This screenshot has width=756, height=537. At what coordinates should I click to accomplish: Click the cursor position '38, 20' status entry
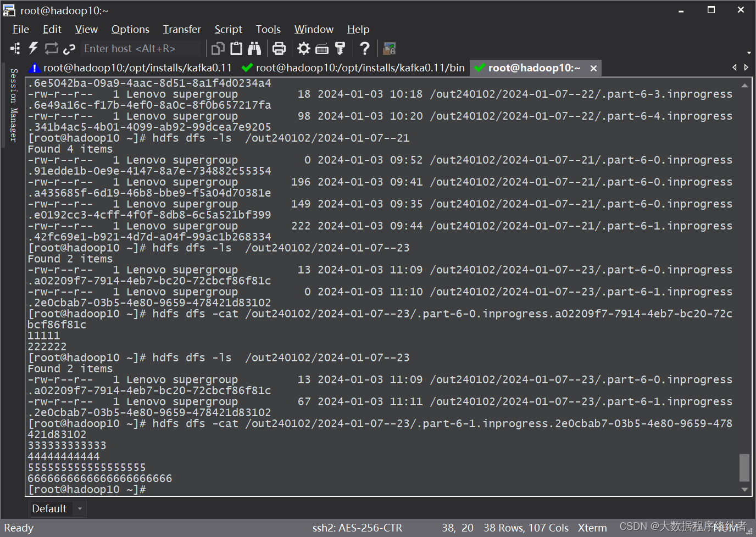click(458, 528)
